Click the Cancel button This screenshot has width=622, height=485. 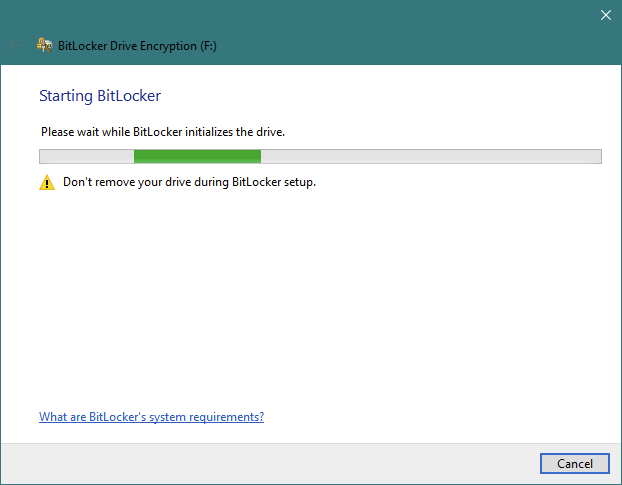tap(574, 463)
